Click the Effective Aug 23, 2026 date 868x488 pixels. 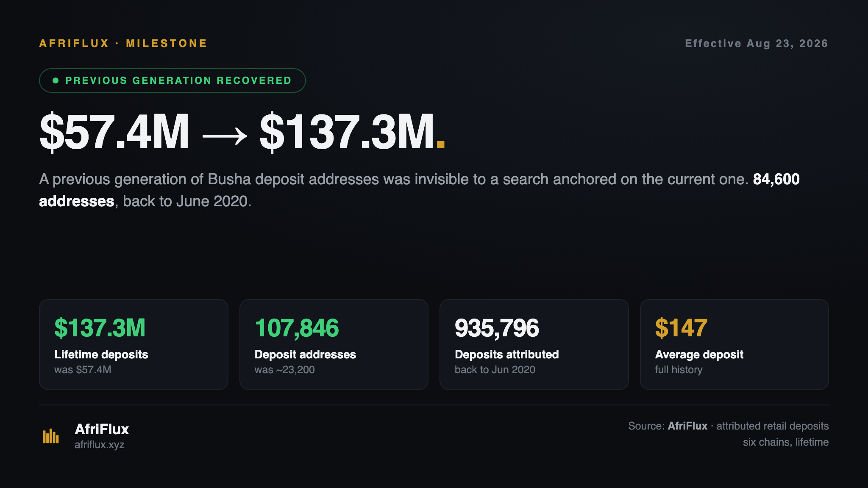click(757, 43)
